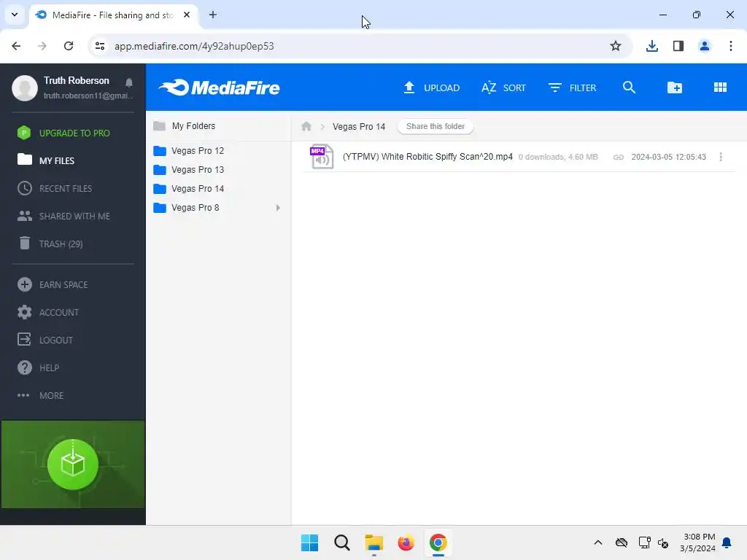Click the file date 2024-03-05 12:05:43

coord(669,157)
